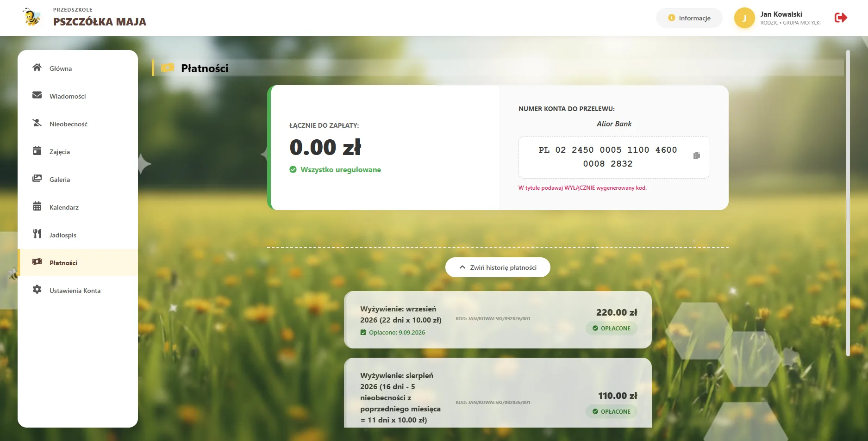868x441 pixels.
Task: Click the red WYŁĄCZNIE wygenerowany kod notice
Action: [582, 188]
